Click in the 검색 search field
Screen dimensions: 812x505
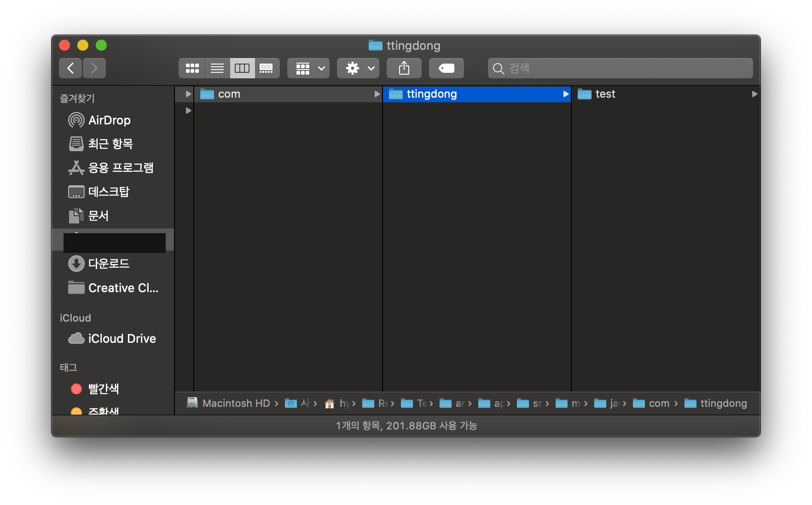click(x=620, y=68)
